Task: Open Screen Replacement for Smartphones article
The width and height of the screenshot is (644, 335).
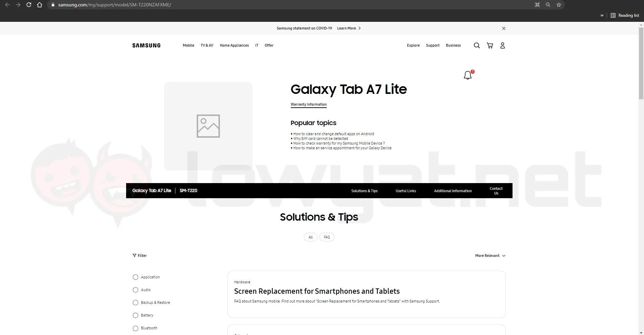Action: [317, 291]
